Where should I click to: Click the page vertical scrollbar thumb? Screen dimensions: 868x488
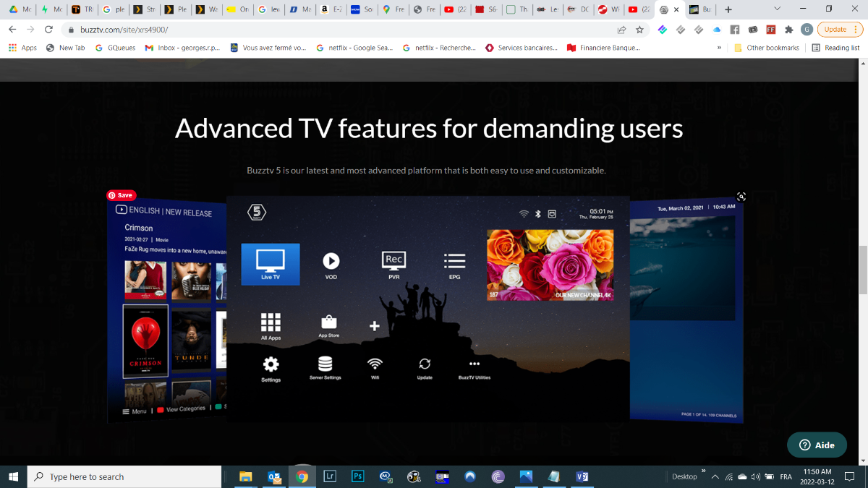point(862,270)
